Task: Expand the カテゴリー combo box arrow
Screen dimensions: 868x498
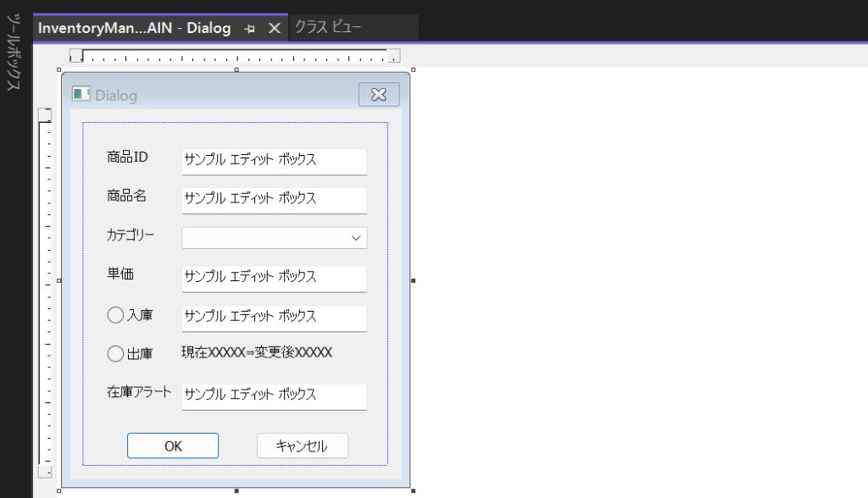Action: point(356,239)
